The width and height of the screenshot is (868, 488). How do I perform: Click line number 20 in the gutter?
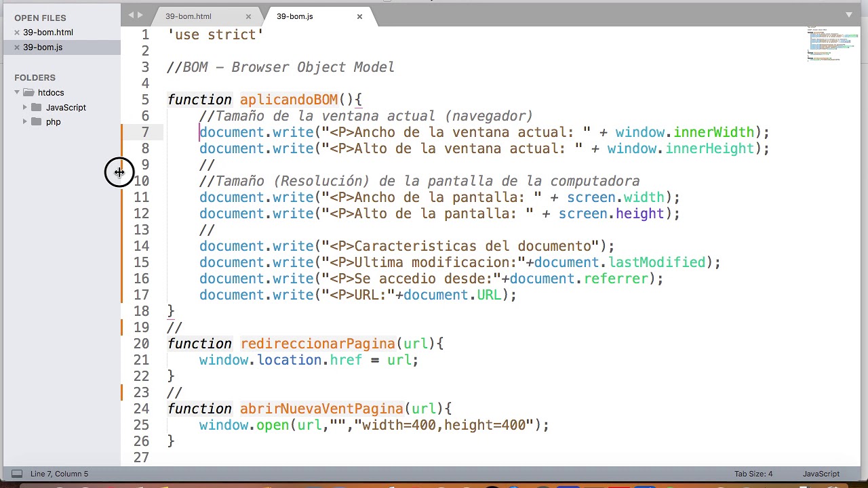141,344
